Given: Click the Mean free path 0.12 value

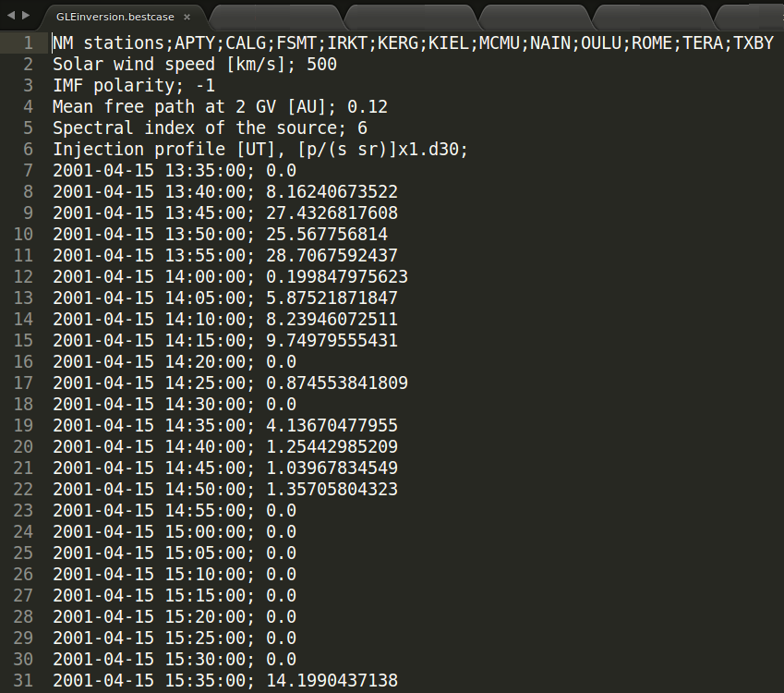Looking at the screenshot, I should point(368,107).
